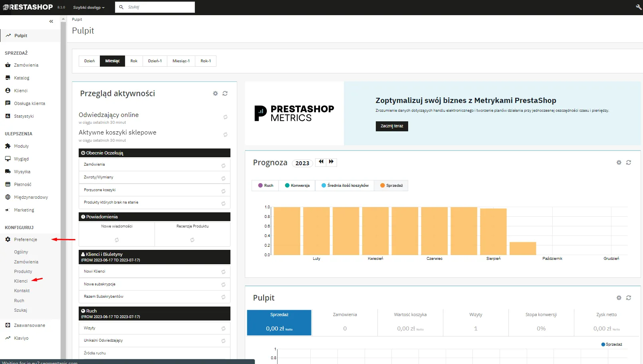Click the Zacznij teraz button
The image size is (643, 364).
tap(391, 126)
